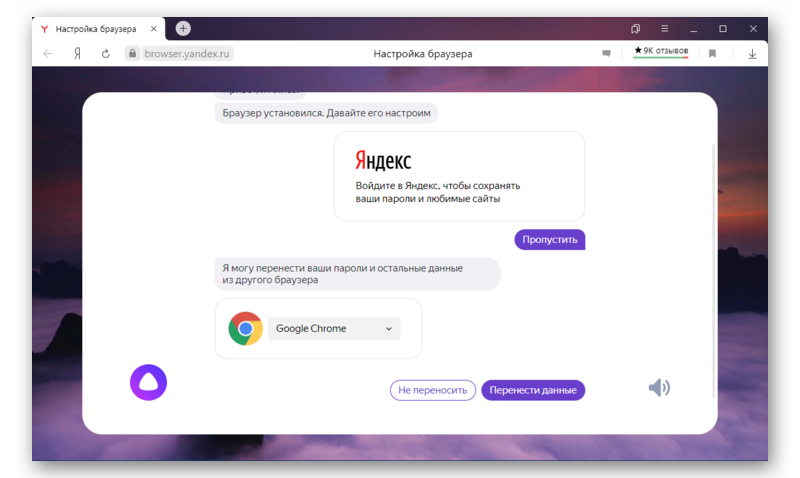Click the Пропустить button
Screen dimensions: 800x478
click(x=549, y=240)
